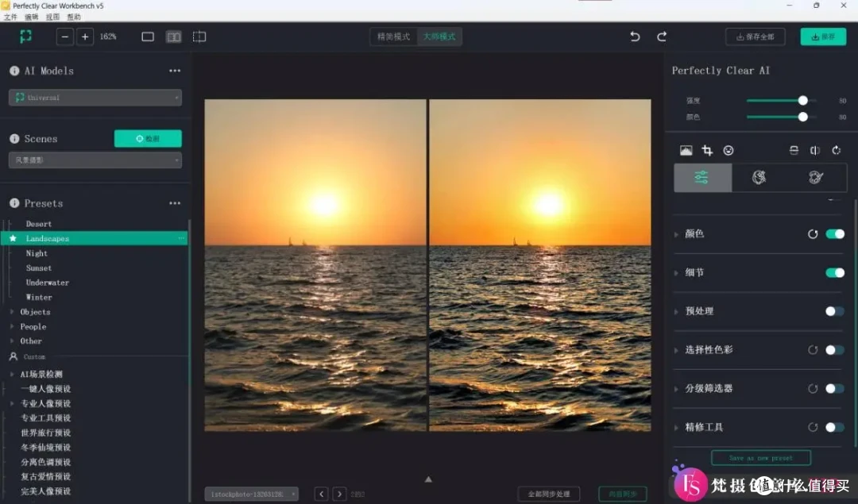The image size is (858, 504).
Task: Select the adjustments sliders tab
Action: pyautogui.click(x=702, y=177)
